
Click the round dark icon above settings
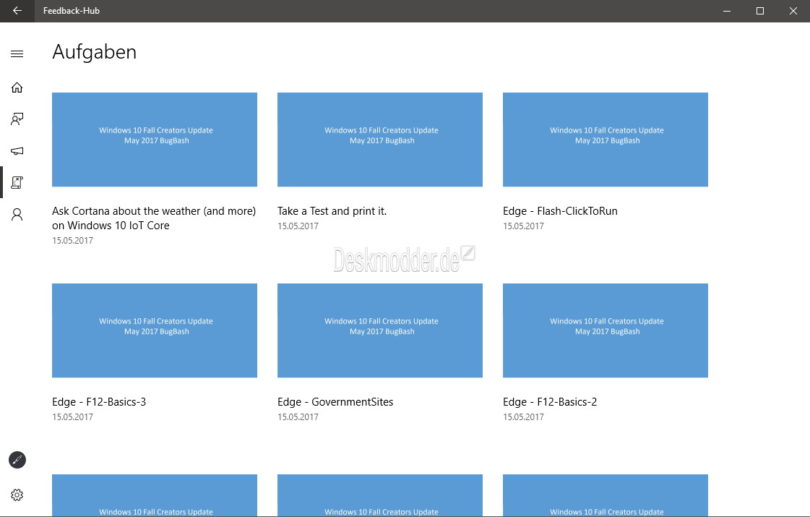[x=17, y=460]
